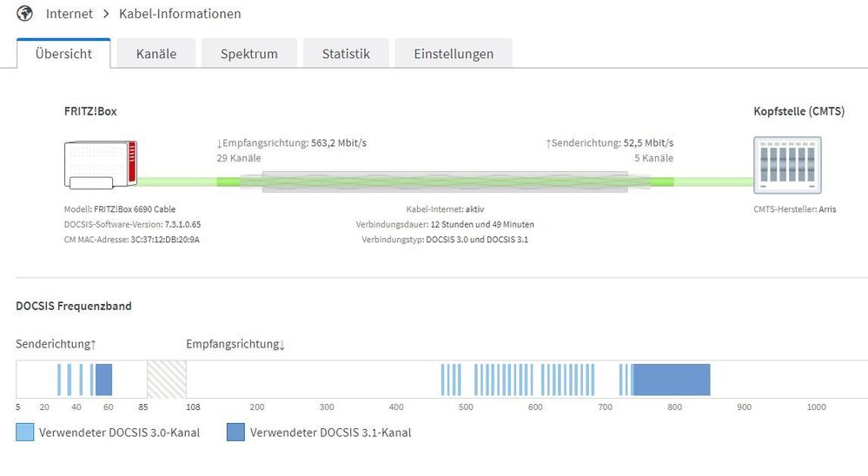868x476 pixels.
Task: Click the 1000 frequency axis label
Action: coord(816,407)
